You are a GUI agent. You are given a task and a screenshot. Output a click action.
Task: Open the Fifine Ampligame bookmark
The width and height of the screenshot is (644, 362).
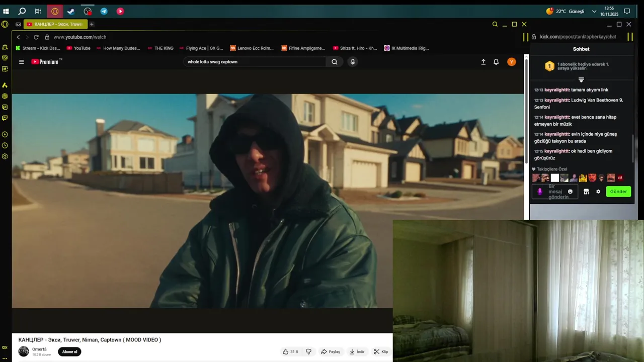(x=303, y=48)
